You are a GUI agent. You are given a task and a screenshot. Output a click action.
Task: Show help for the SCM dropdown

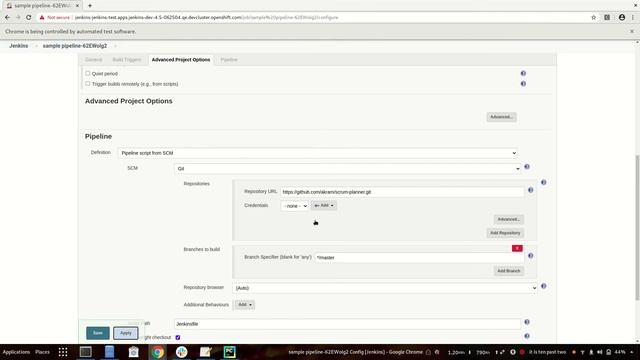coord(527,167)
